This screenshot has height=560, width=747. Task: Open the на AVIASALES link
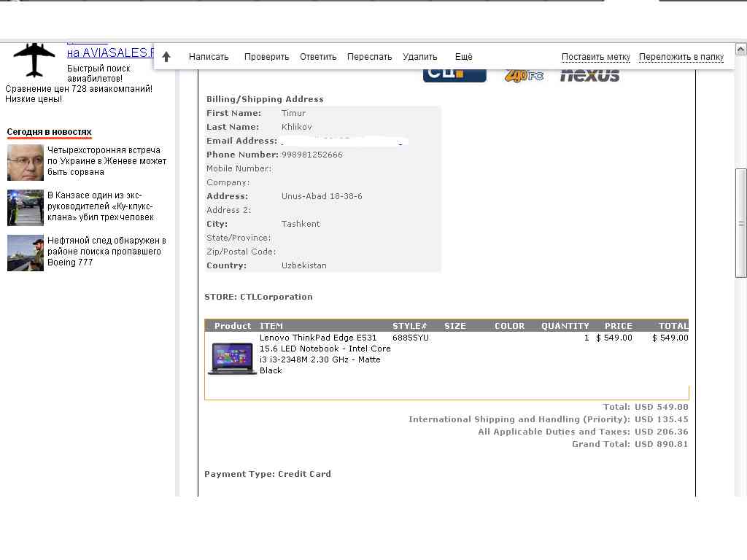(x=111, y=52)
